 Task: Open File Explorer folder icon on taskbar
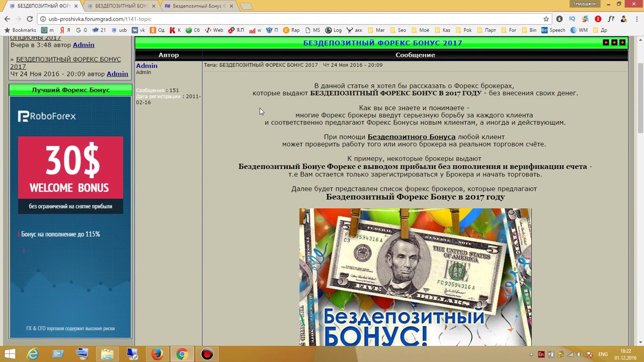coord(107,354)
